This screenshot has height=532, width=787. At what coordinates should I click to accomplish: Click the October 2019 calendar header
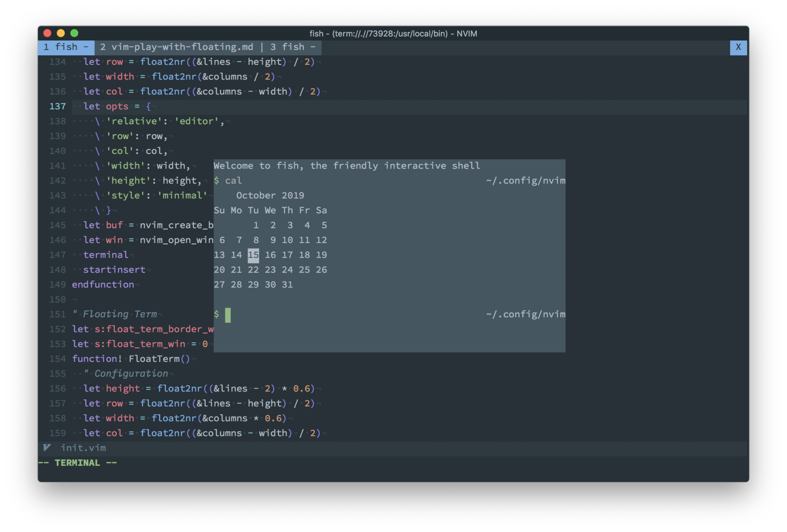coord(270,195)
